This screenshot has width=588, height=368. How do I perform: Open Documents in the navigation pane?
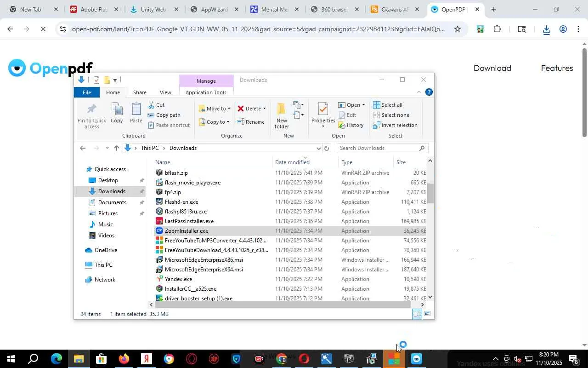pyautogui.click(x=112, y=202)
